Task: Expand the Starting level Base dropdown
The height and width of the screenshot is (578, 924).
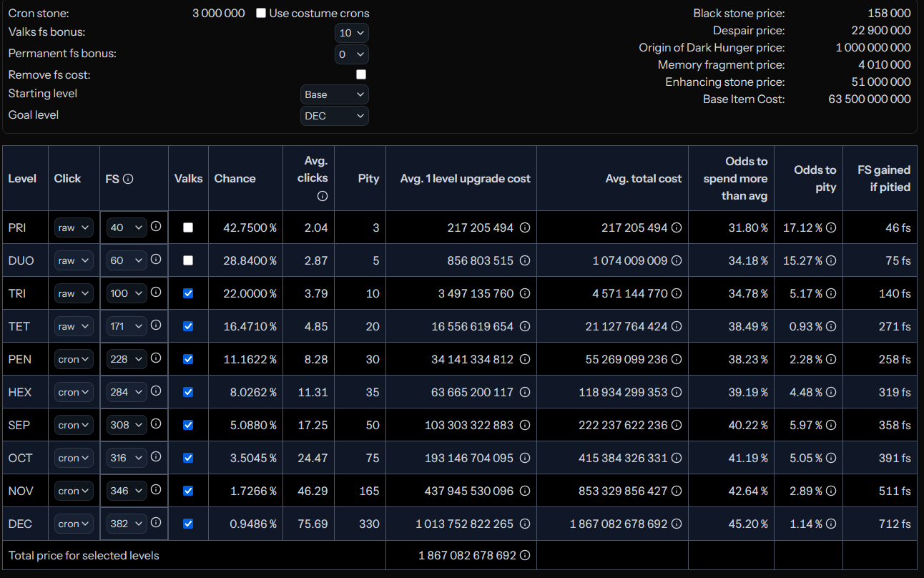Action: 334,94
